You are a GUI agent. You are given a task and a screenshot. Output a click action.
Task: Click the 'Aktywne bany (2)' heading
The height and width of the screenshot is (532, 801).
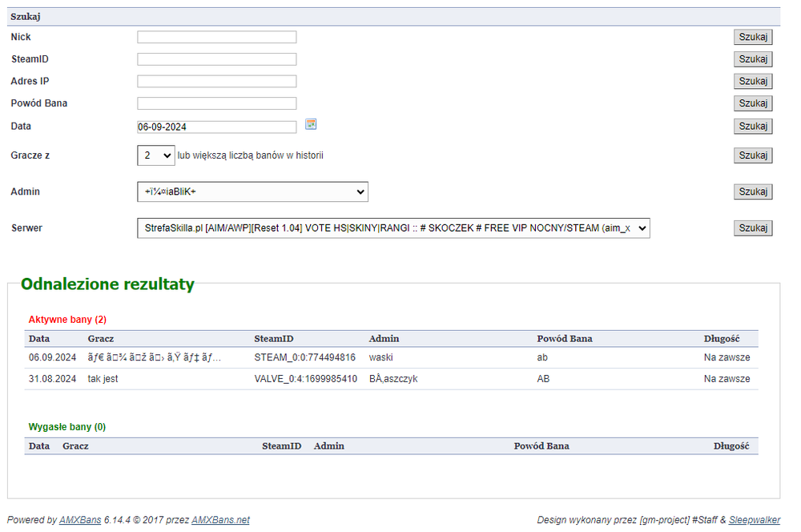67,320
